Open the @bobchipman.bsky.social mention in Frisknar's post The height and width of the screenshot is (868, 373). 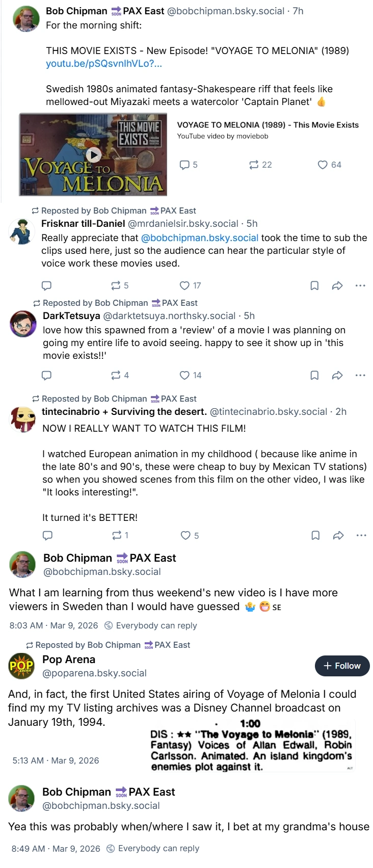click(200, 238)
